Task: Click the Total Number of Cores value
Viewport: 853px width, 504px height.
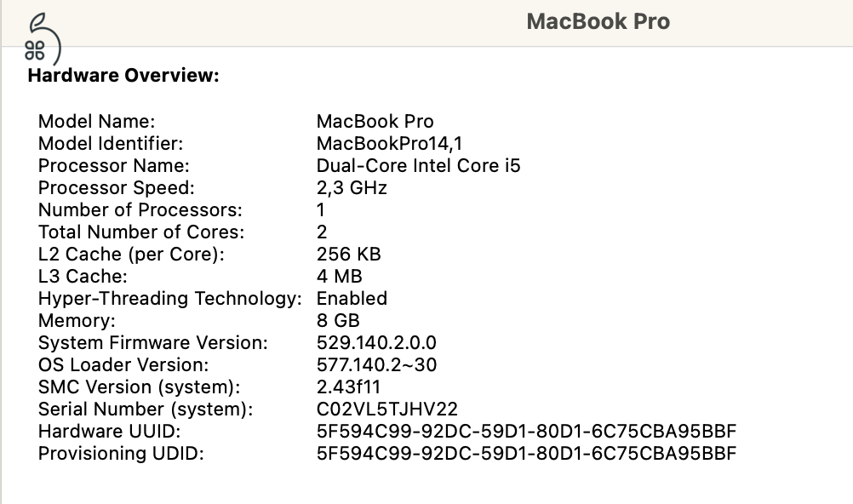Action: 321,232
